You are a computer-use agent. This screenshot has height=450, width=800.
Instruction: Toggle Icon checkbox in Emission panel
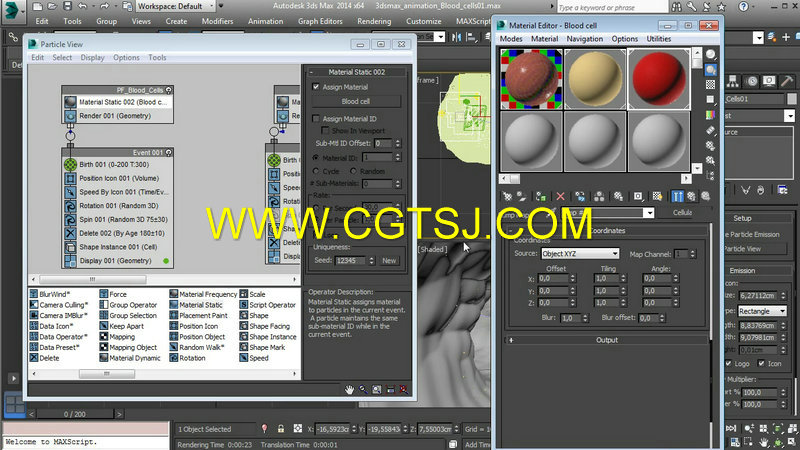pos(761,363)
